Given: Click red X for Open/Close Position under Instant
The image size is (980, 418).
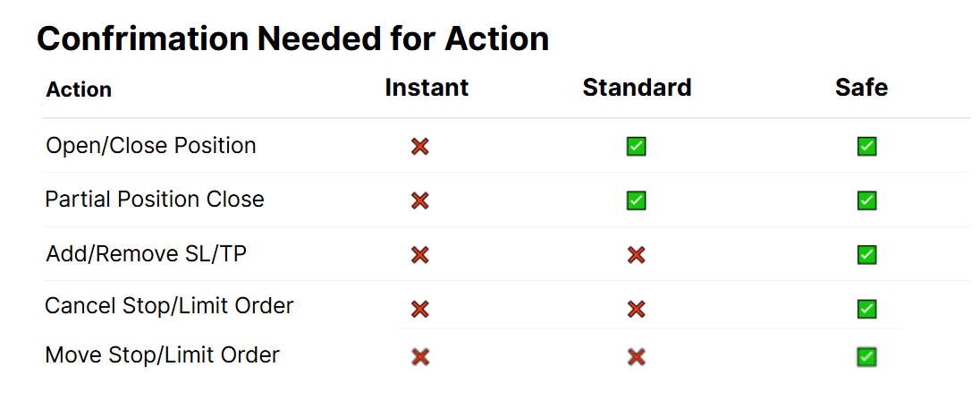Looking at the screenshot, I should click(420, 147).
